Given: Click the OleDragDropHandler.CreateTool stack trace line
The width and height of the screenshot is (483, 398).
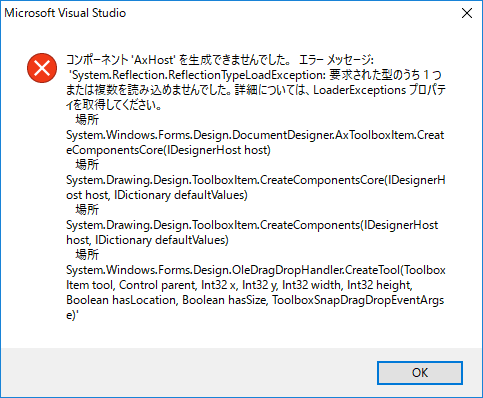Looking at the screenshot, I should click(x=256, y=270).
